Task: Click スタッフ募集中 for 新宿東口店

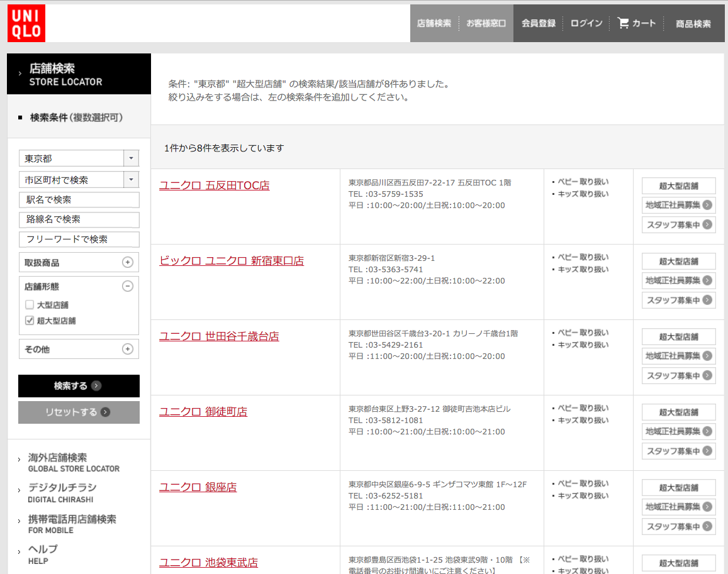Action: tap(679, 301)
